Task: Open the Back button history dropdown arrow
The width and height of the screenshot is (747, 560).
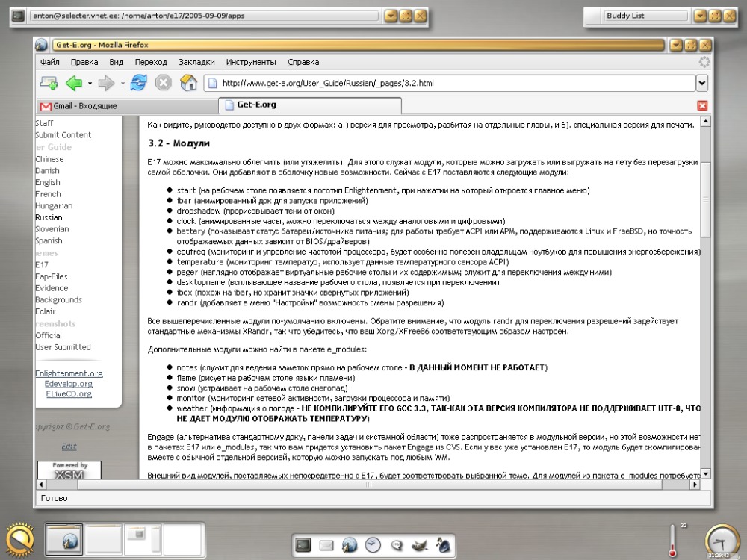Action: pos(90,84)
